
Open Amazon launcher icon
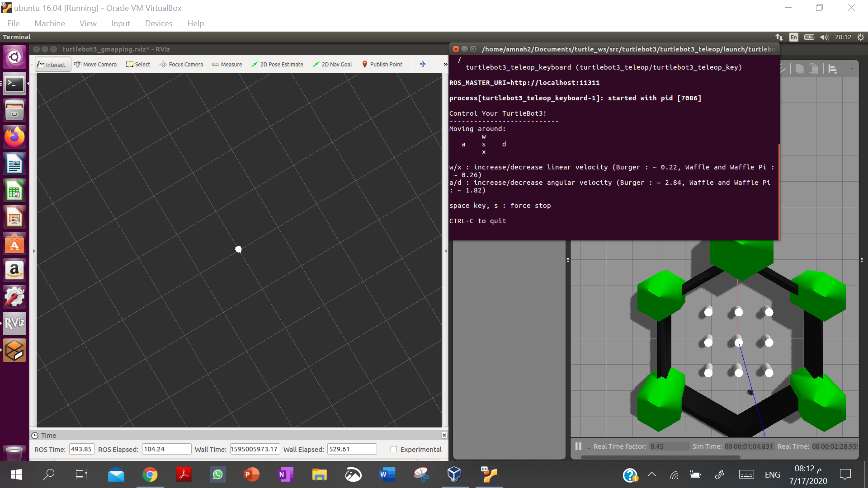[14, 270]
